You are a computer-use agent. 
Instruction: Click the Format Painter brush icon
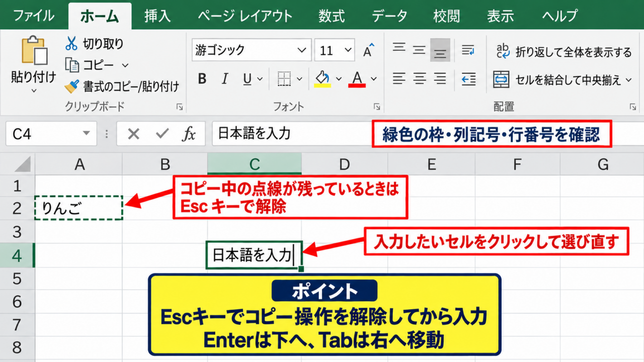(x=71, y=86)
